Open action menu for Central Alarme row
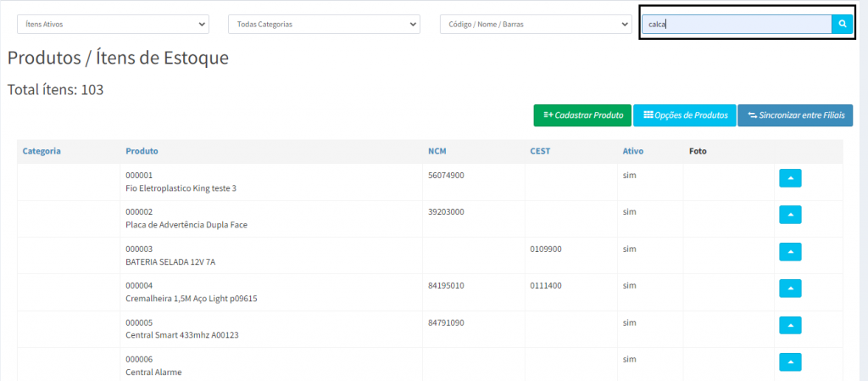 789,362
